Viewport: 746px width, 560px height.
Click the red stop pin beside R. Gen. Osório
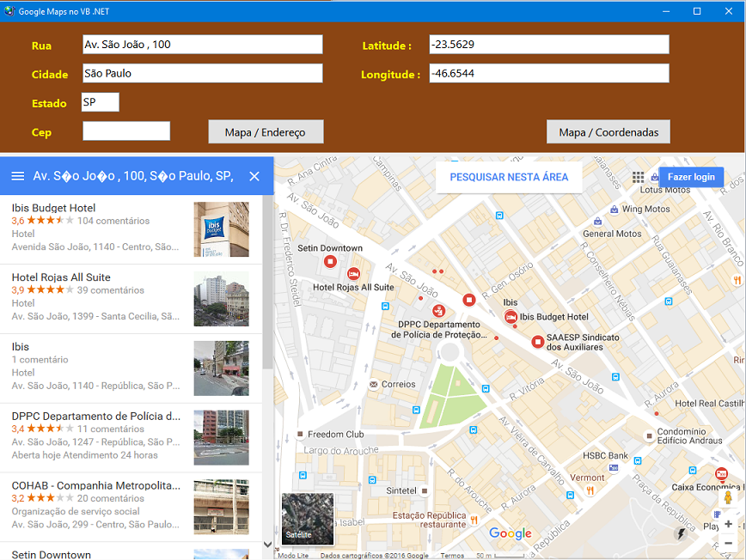469,300
